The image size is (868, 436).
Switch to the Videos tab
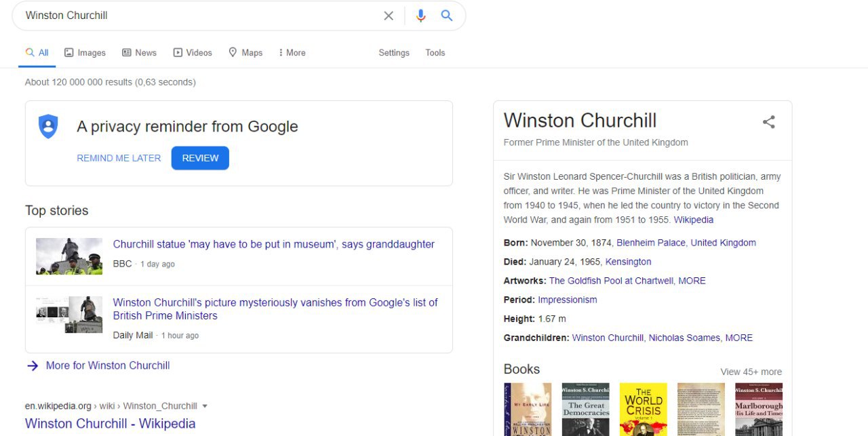pyautogui.click(x=193, y=53)
